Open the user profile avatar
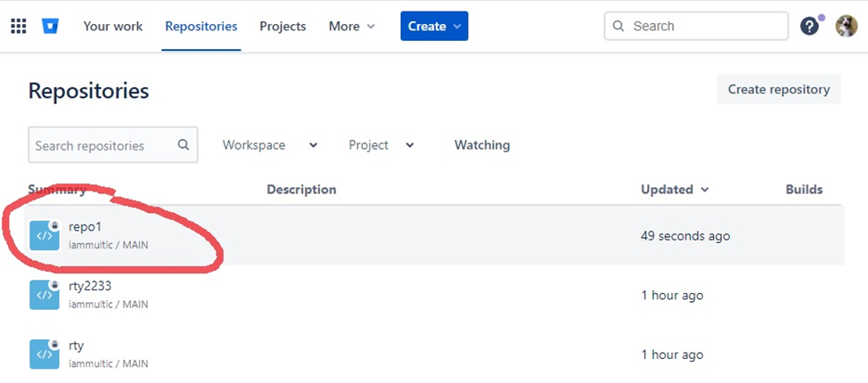Image resolution: width=868 pixels, height=383 pixels. point(846,26)
